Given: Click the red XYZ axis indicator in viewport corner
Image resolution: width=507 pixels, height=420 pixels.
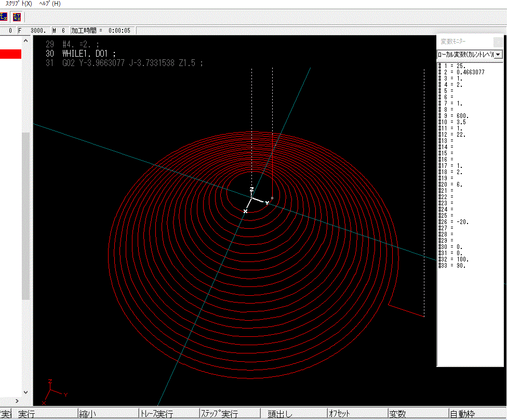Looking at the screenshot, I should pyautogui.click(x=54, y=392).
